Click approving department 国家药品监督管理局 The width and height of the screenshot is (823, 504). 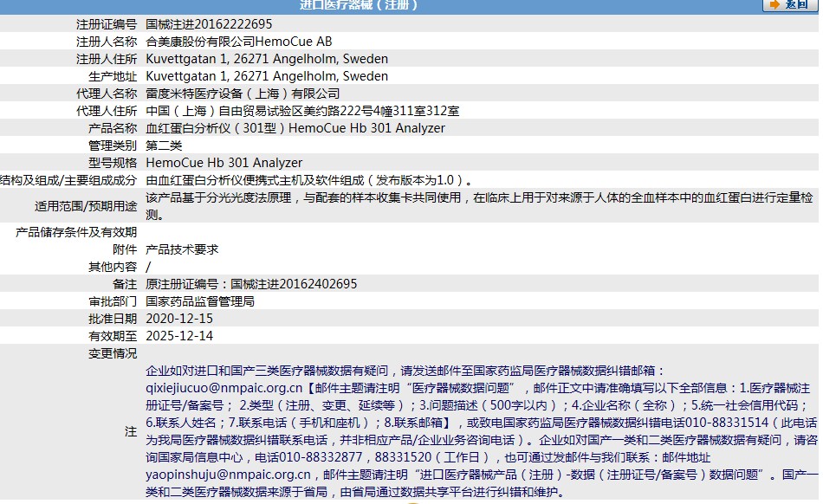200,301
